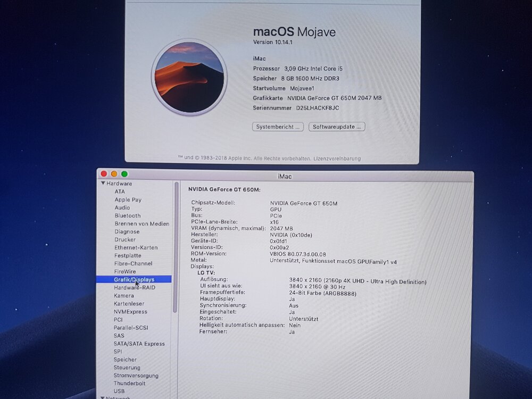This screenshot has width=532, height=399.
Task: Click the macOS Mojave desert logo image
Action: point(189,77)
